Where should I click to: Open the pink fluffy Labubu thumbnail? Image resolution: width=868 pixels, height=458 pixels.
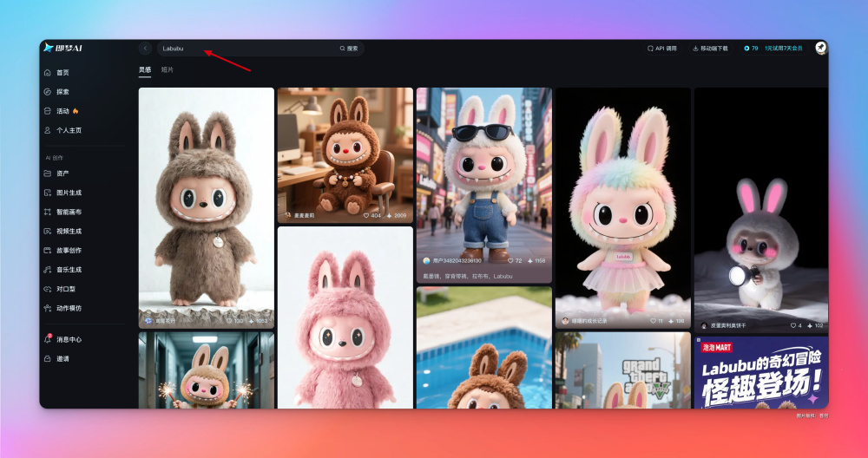click(x=345, y=317)
